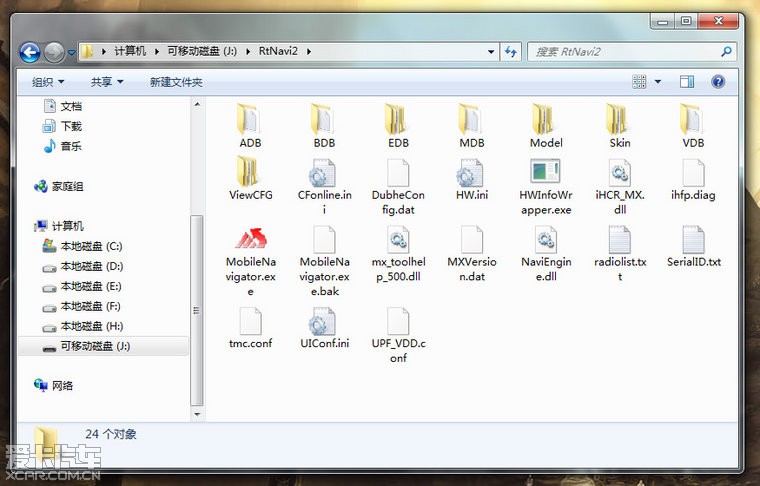This screenshot has width=760, height=486.
Task: Select the DubheConfig.dat file icon
Action: 398,173
